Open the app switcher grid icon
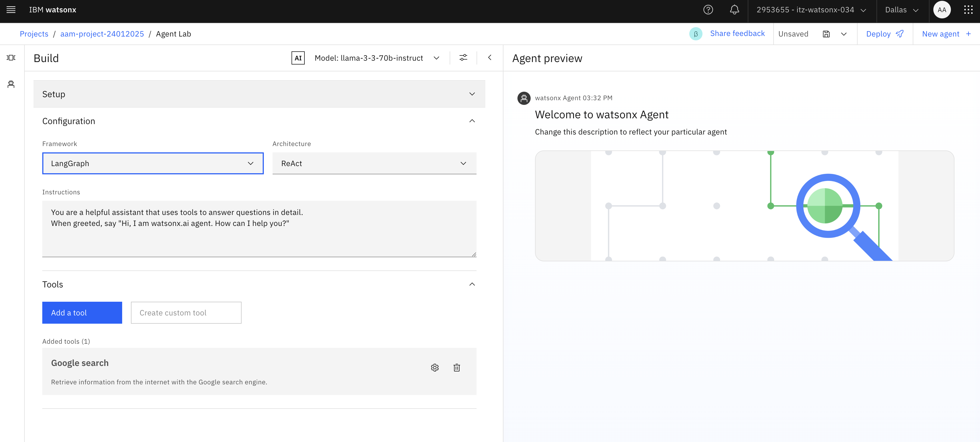The image size is (980, 442). 968,10
